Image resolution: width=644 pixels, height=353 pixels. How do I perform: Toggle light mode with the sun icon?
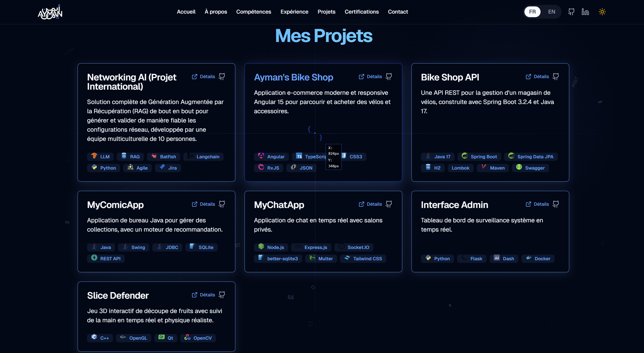tap(602, 12)
